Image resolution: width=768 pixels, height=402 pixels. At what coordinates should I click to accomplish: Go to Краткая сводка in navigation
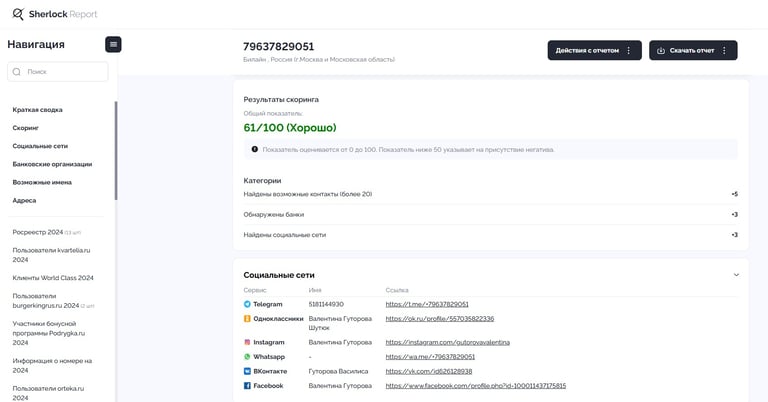tap(37, 110)
